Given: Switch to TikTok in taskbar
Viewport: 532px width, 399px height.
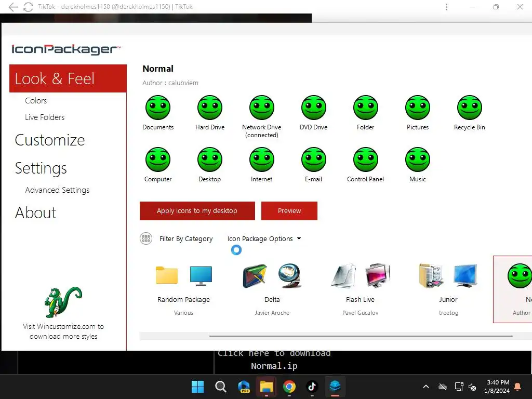Looking at the screenshot, I should pyautogui.click(x=312, y=387).
